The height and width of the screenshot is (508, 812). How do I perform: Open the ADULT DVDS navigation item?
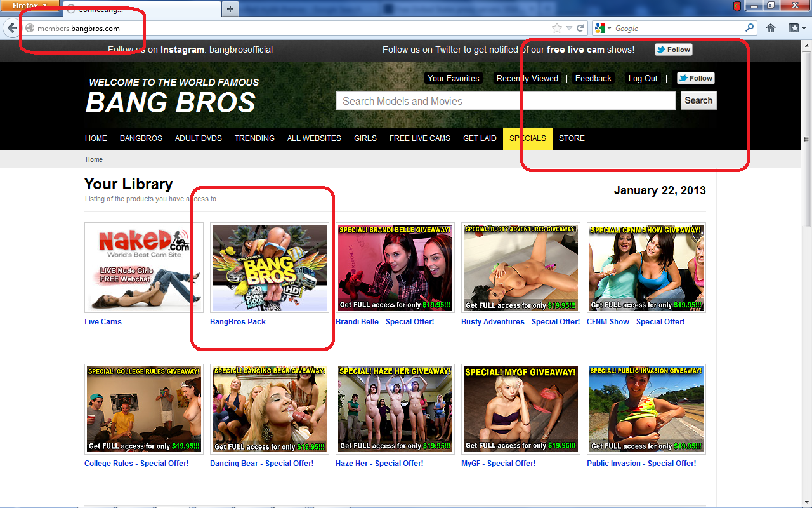pos(199,138)
